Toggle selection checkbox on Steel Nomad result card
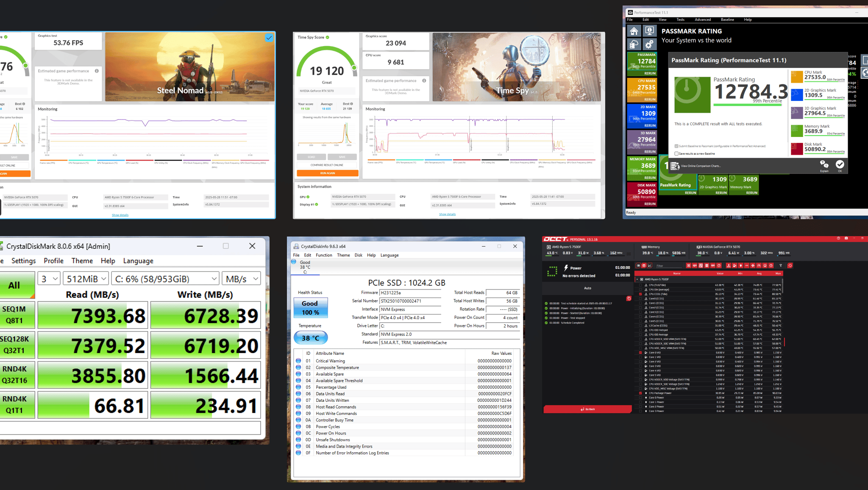 (269, 38)
